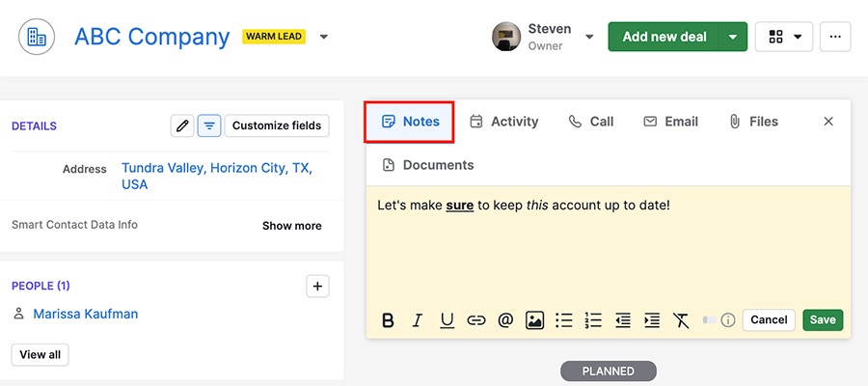Screen dimensions: 868x386
Task: Add a bulleted list to note
Action: pyautogui.click(x=564, y=320)
